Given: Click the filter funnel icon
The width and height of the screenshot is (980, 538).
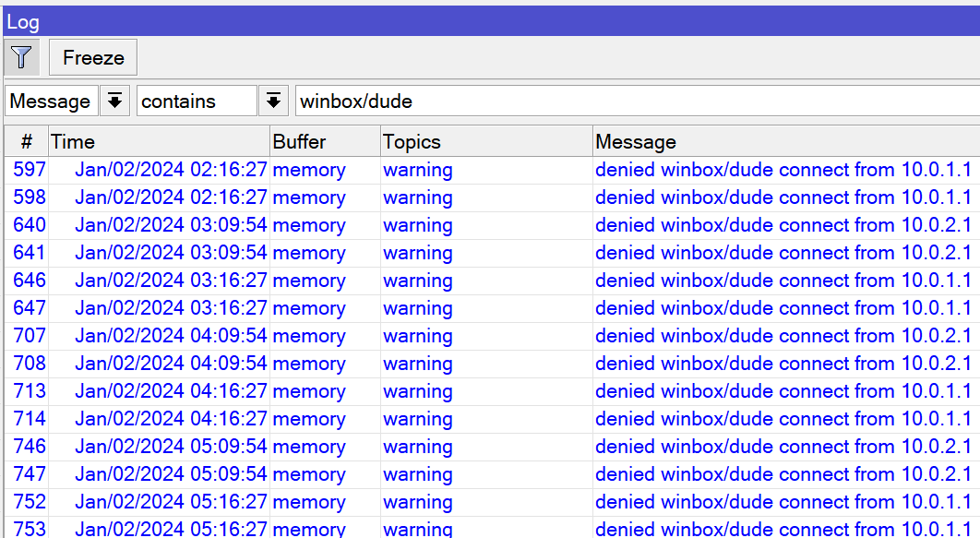Looking at the screenshot, I should point(20,56).
